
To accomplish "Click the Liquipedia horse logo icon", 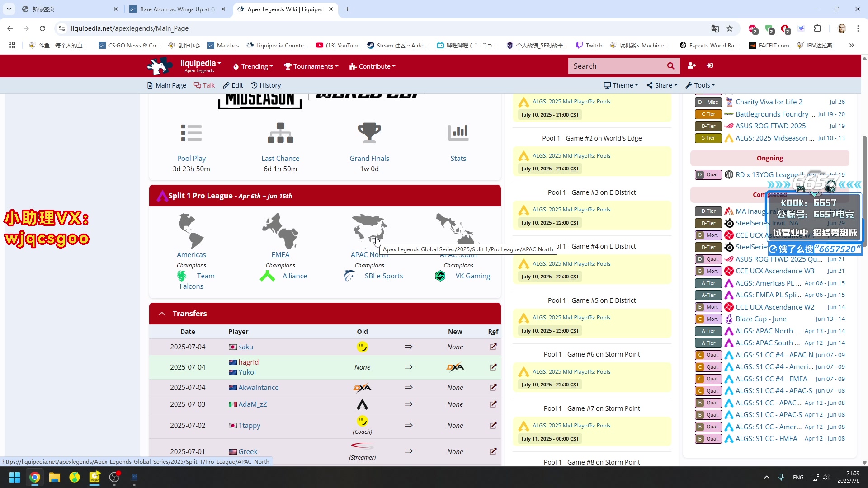I will [159, 66].
